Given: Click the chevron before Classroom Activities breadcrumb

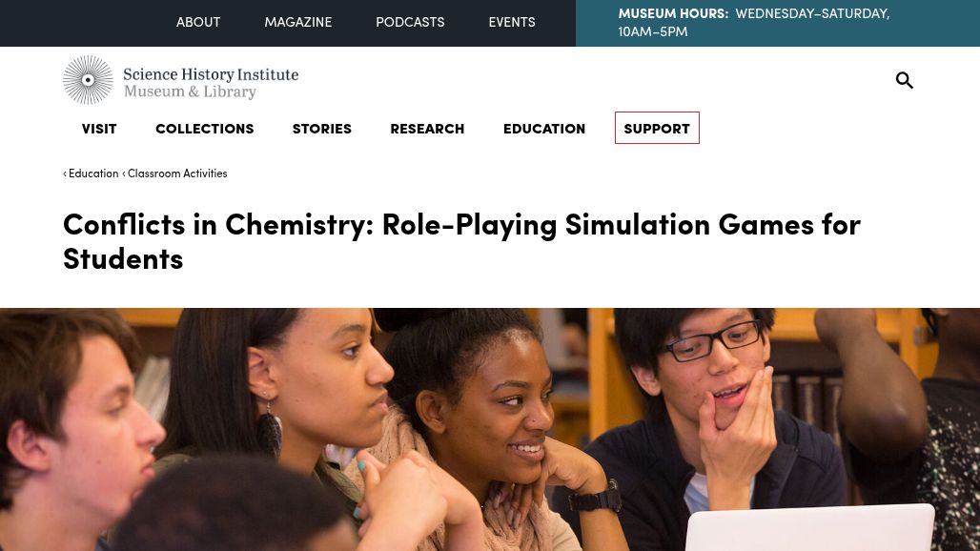Looking at the screenshot, I should click(x=124, y=173).
